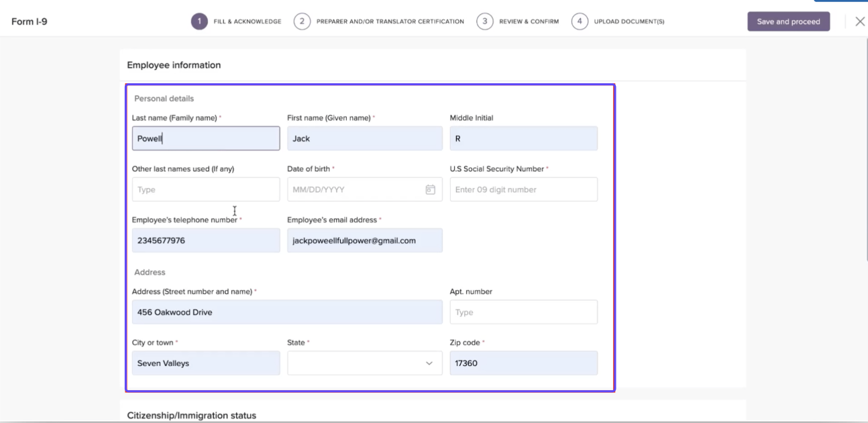
Task: Go to Review & Confirm step
Action: point(529,21)
